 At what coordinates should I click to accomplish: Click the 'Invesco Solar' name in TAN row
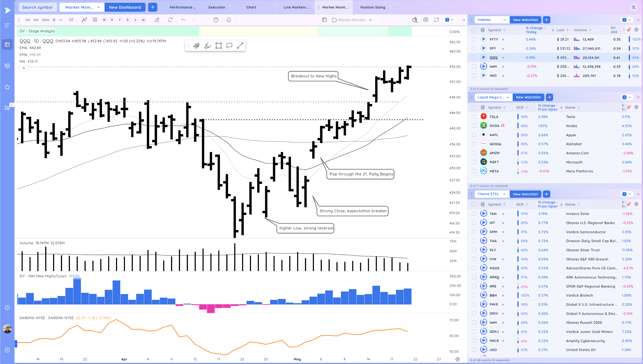pos(578,214)
